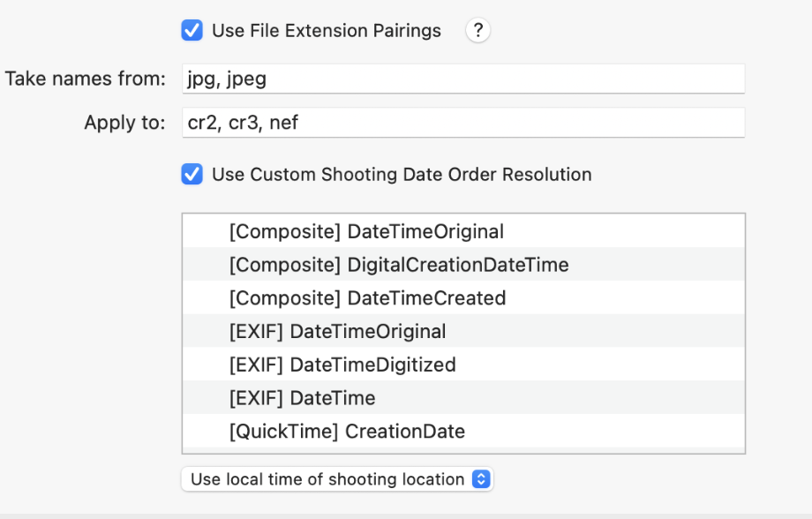This screenshot has width=812, height=519.
Task: Select [EXIF] DateTimeDigitized row
Action: coord(463,365)
